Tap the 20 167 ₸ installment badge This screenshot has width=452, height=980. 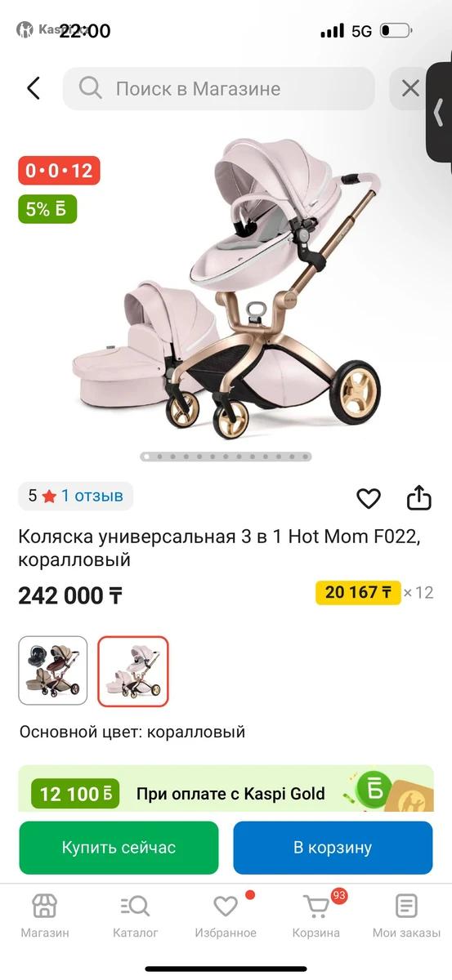tap(358, 593)
